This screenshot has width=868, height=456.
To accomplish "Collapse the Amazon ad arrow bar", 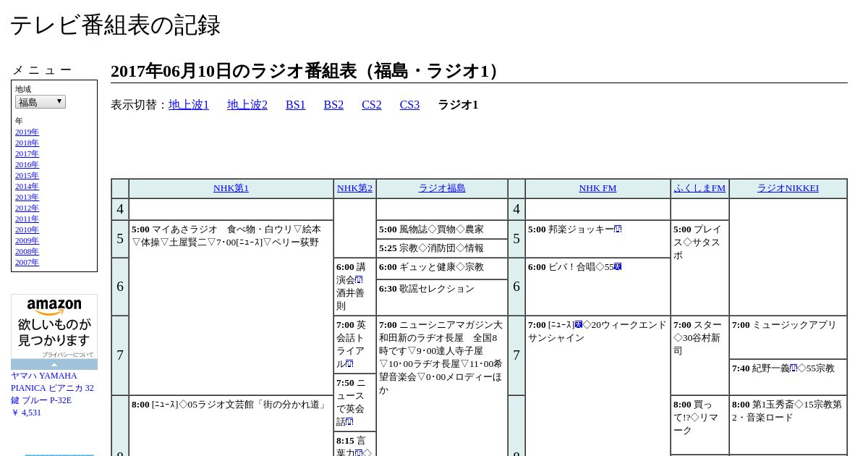I will coord(54,364).
